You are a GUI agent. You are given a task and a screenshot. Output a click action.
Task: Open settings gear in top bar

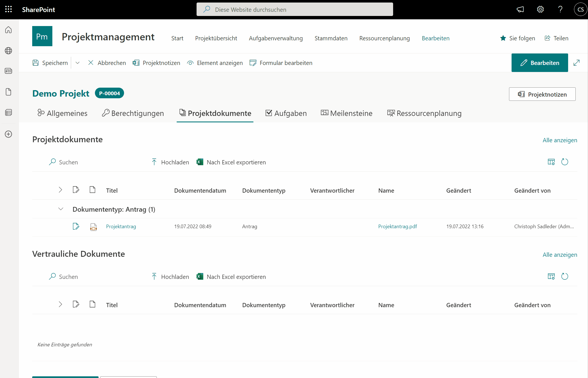540,10
